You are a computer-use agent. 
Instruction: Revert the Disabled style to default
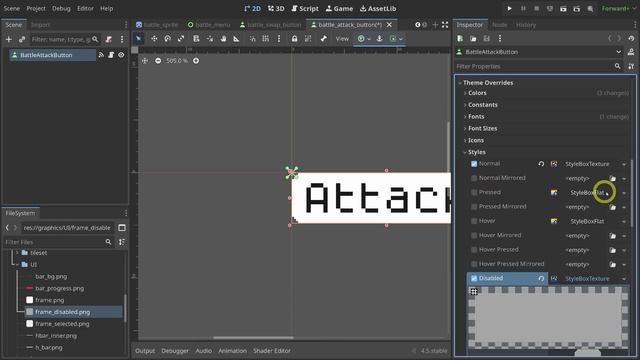click(x=541, y=278)
